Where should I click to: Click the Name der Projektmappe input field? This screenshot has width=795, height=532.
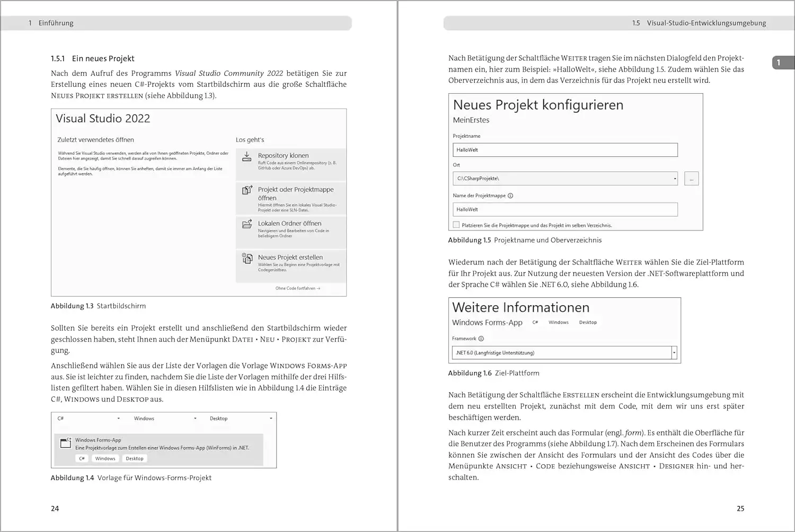(x=565, y=210)
